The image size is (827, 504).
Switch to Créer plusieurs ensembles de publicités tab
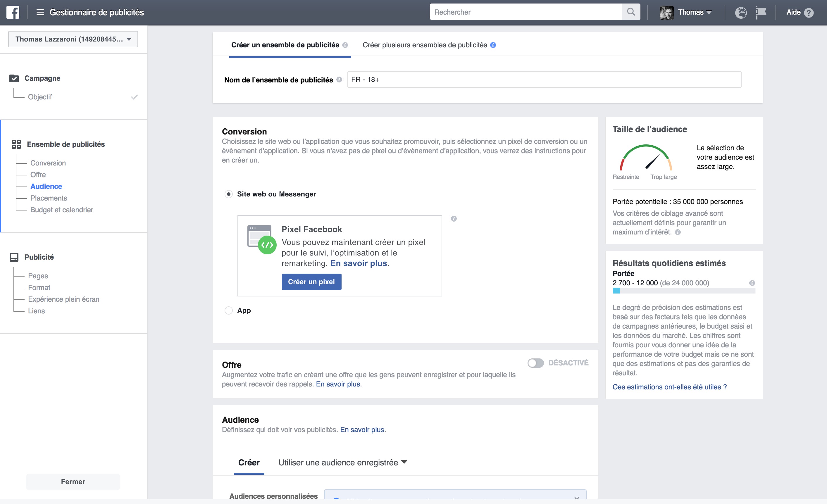click(x=425, y=45)
